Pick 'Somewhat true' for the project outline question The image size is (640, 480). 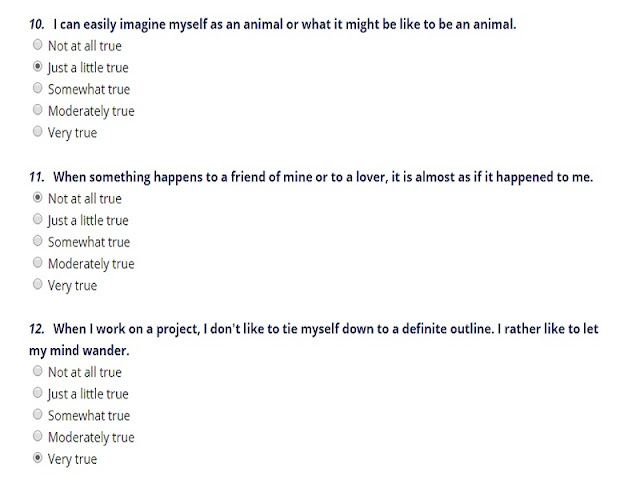(38, 415)
